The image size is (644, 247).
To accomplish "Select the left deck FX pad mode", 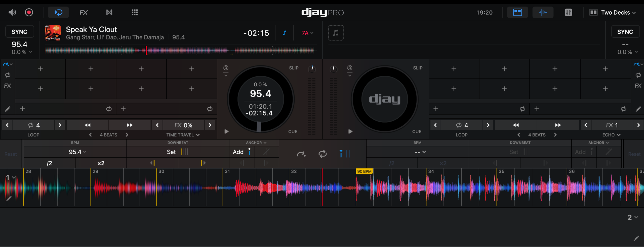I will (x=7, y=86).
